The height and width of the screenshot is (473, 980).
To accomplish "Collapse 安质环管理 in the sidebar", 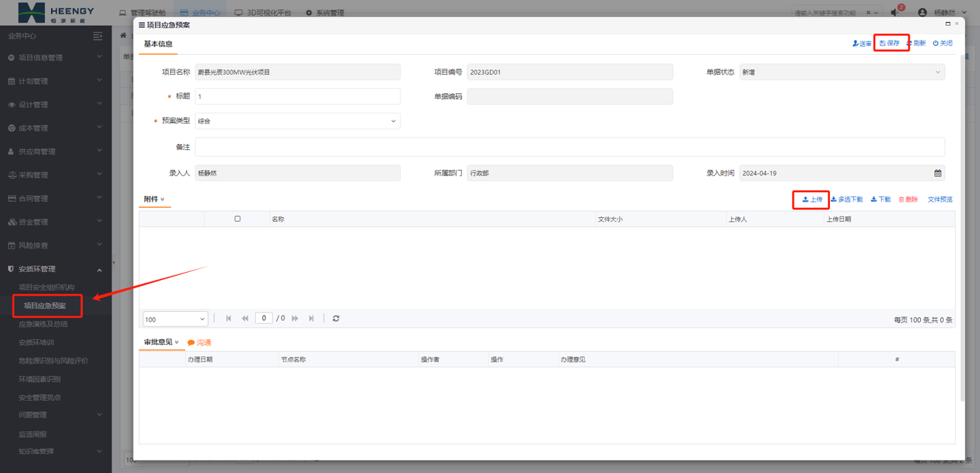I will (55, 269).
